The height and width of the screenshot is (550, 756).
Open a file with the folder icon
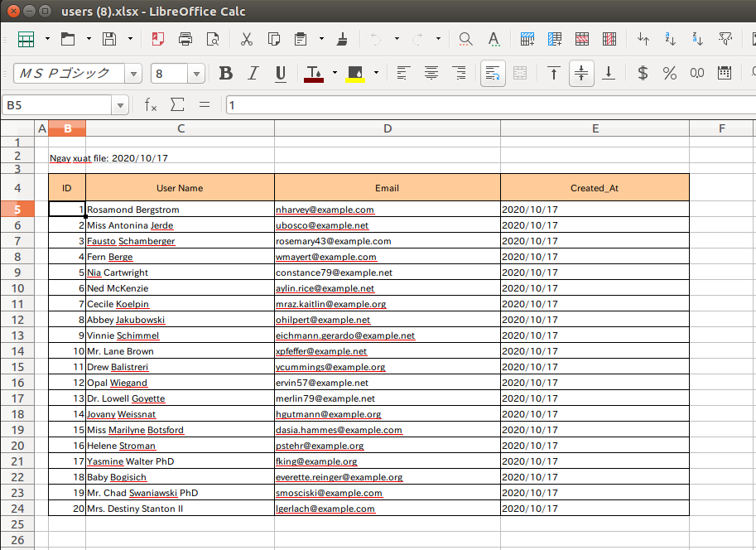(68, 39)
